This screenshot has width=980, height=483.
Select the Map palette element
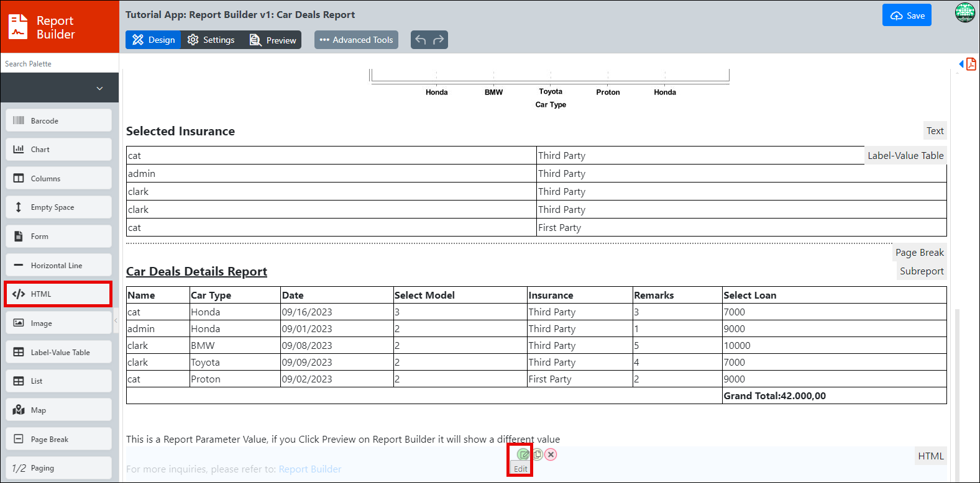pos(59,410)
